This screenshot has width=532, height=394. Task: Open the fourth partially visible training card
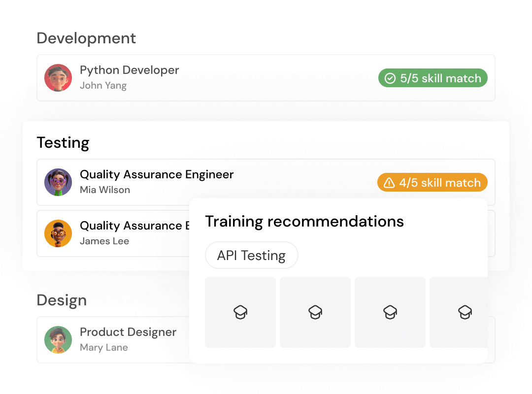point(459,312)
